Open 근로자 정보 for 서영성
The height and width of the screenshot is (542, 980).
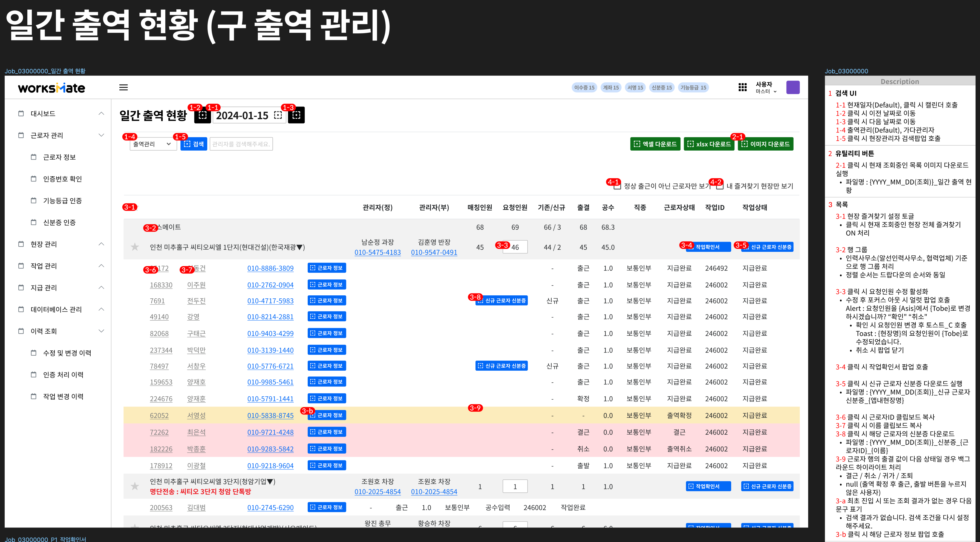pyautogui.click(x=326, y=415)
